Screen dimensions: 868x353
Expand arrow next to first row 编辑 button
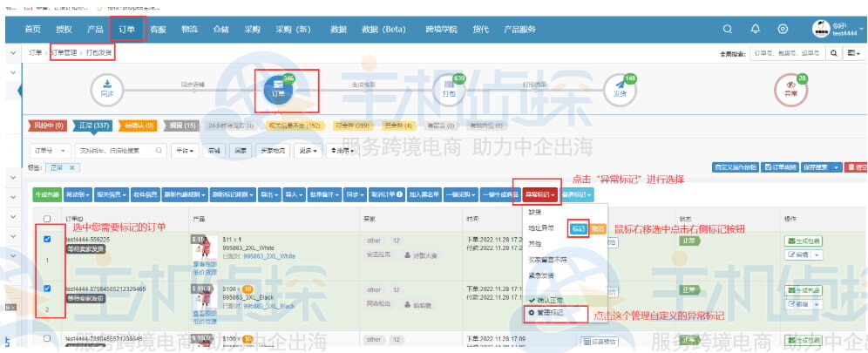click(x=817, y=255)
